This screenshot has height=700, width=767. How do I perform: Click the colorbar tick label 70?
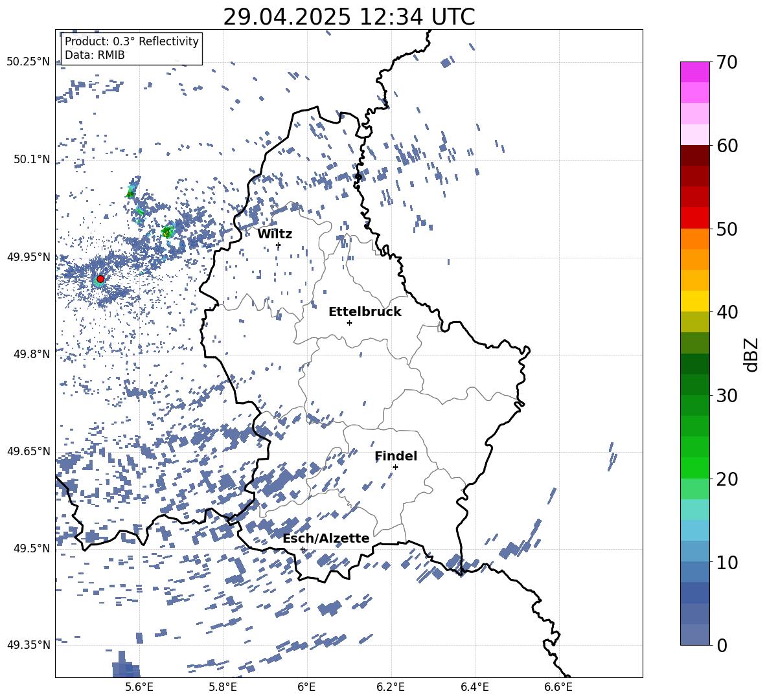click(x=727, y=62)
